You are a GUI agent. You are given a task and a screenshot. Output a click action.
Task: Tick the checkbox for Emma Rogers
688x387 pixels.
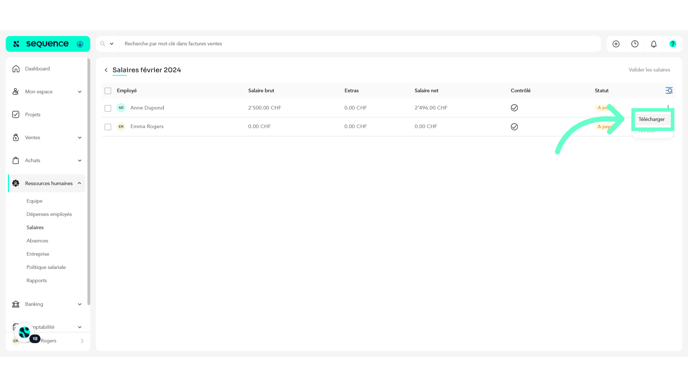click(x=108, y=127)
